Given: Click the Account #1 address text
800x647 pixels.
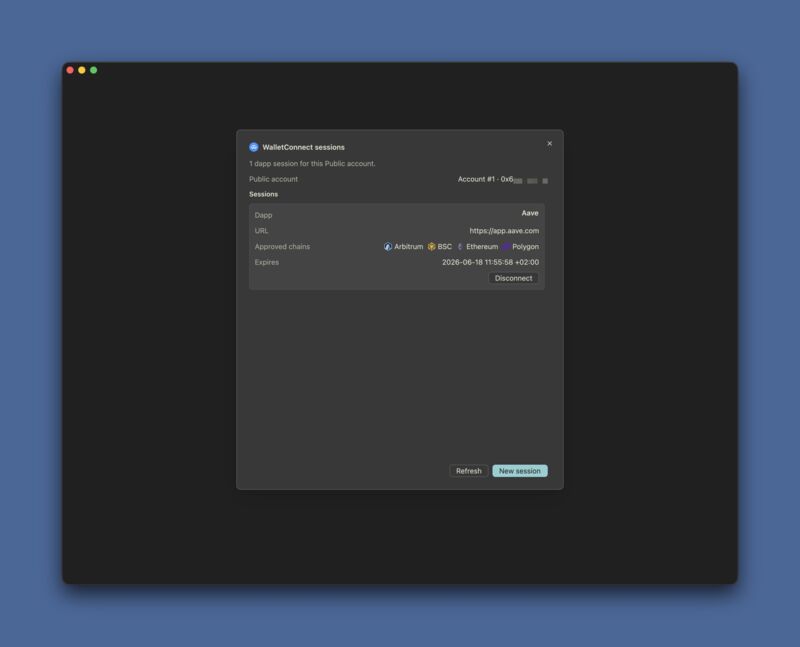Looking at the screenshot, I should pyautogui.click(x=503, y=179).
